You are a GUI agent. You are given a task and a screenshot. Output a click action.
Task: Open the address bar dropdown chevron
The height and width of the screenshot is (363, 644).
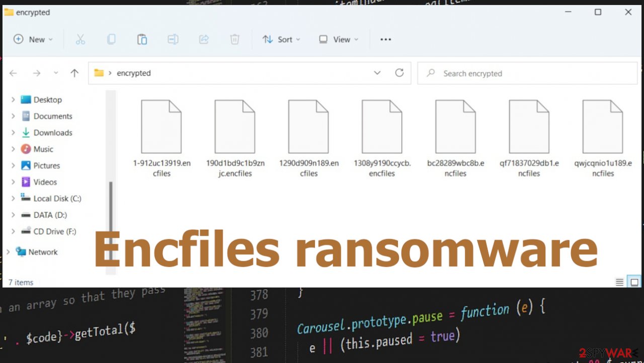(377, 72)
